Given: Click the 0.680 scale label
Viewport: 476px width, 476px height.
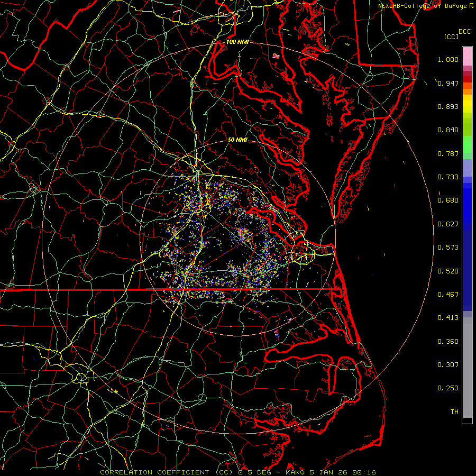Looking at the screenshot, I should (448, 200).
